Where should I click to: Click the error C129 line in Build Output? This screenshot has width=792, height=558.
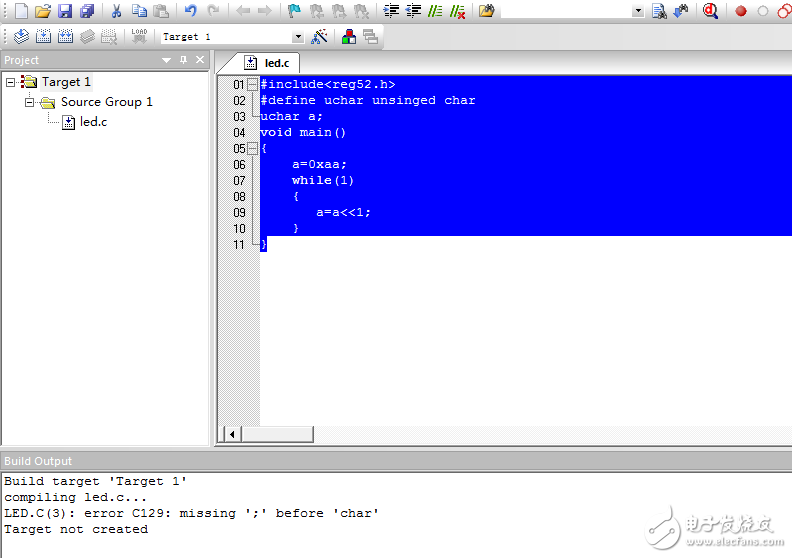pyautogui.click(x=191, y=514)
